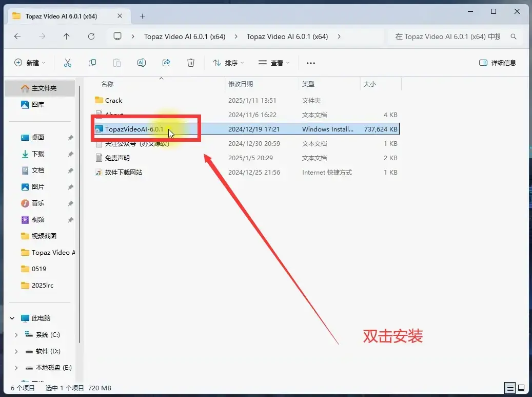Screen dimensions: 532x397
Task: Click the chevron right after the PC icon
Action: (133, 36)
